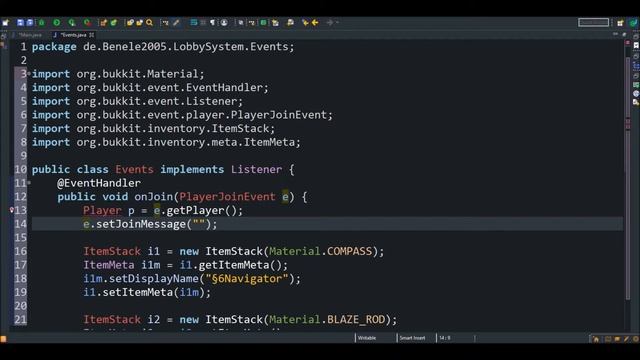The width and height of the screenshot is (640, 360).
Task: Collapse the onJoin method at line 11
Action: 29,183
